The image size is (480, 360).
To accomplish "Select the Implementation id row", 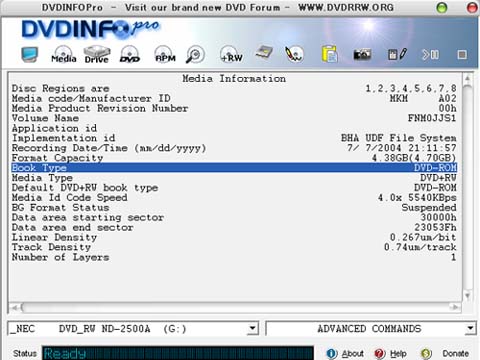I will pos(234,138).
